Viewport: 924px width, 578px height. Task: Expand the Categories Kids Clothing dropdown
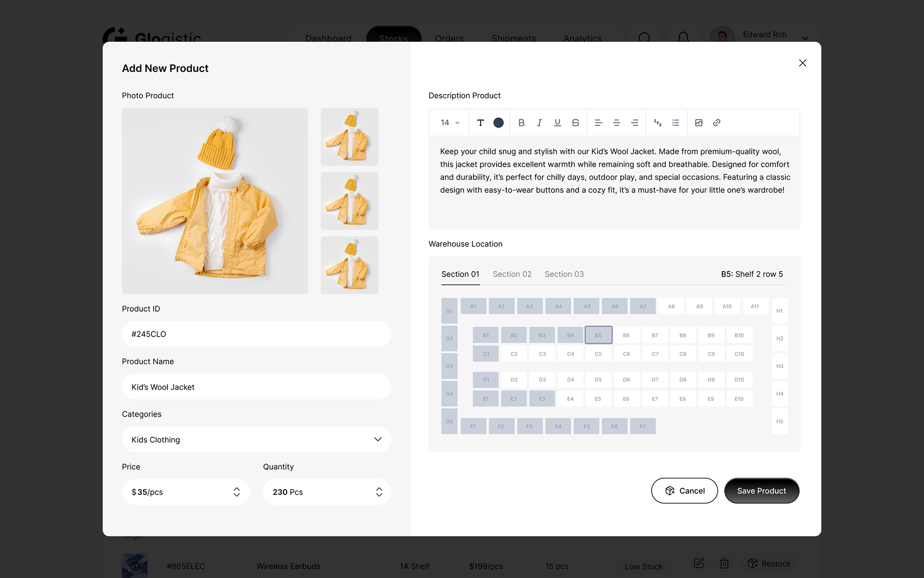[x=378, y=439]
